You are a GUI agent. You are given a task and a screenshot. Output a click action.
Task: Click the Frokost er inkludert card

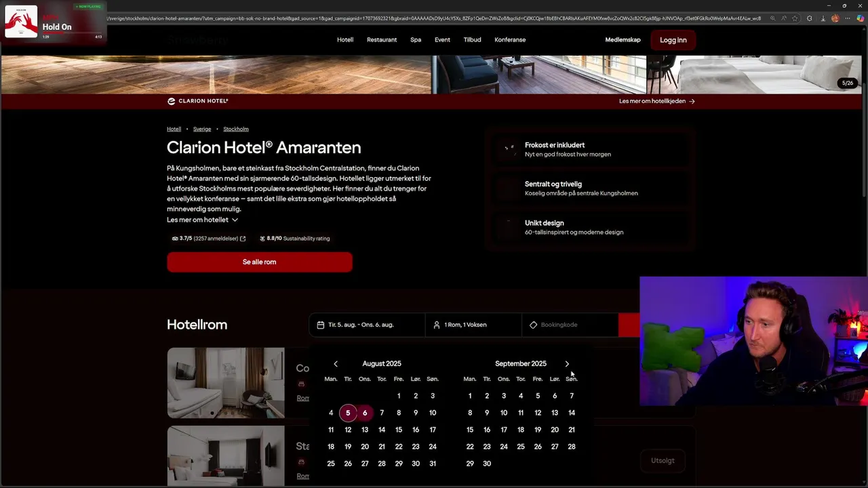coord(590,149)
